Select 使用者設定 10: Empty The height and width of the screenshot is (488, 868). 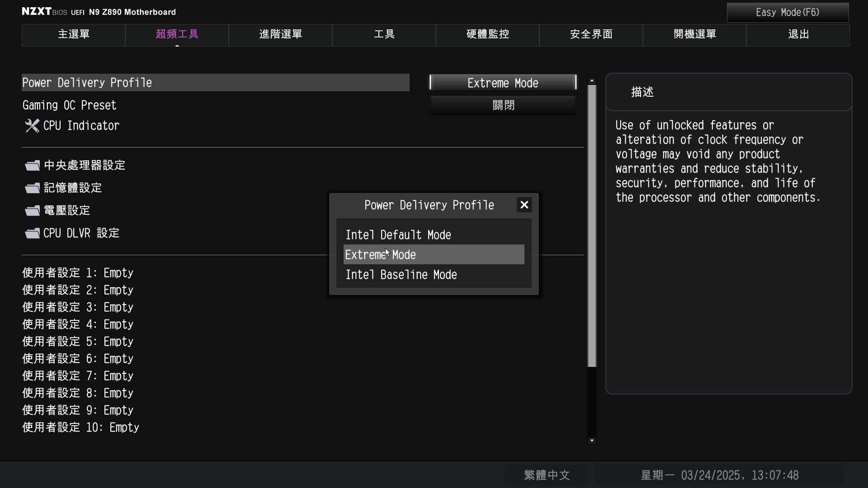click(x=80, y=427)
